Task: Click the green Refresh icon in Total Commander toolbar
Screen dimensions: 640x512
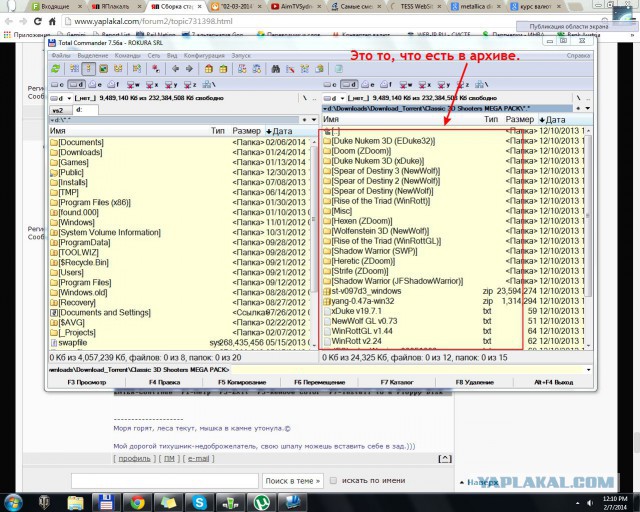Action: pos(56,69)
